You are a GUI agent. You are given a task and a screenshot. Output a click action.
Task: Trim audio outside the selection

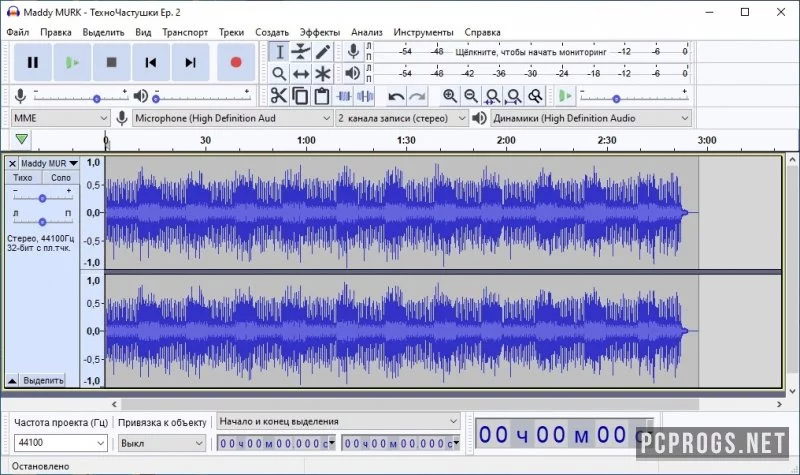[x=343, y=96]
